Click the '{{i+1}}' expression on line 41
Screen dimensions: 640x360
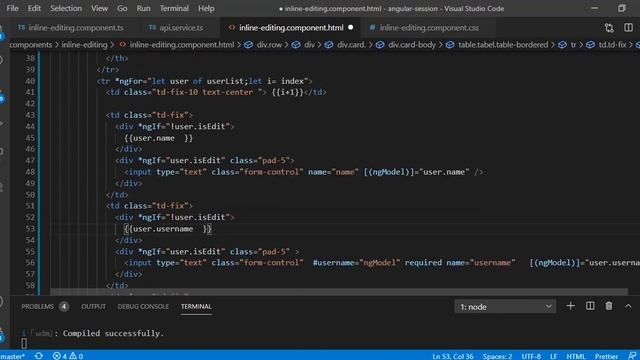tap(288, 92)
